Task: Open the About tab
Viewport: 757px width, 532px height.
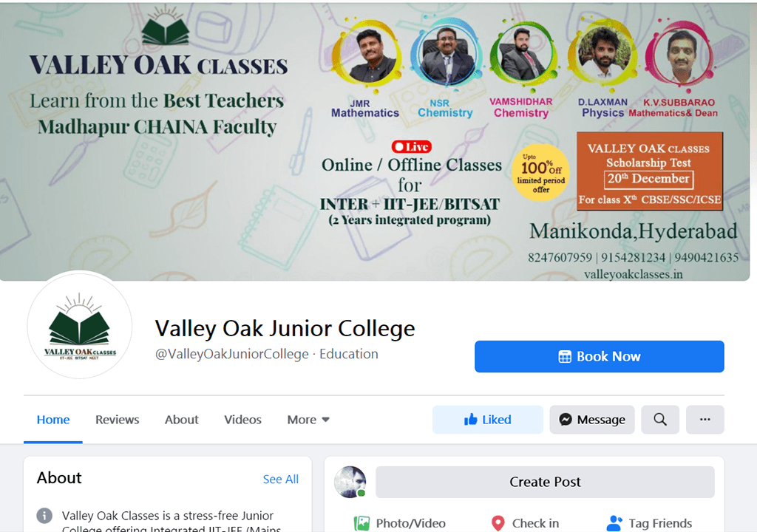Action: coord(182,420)
